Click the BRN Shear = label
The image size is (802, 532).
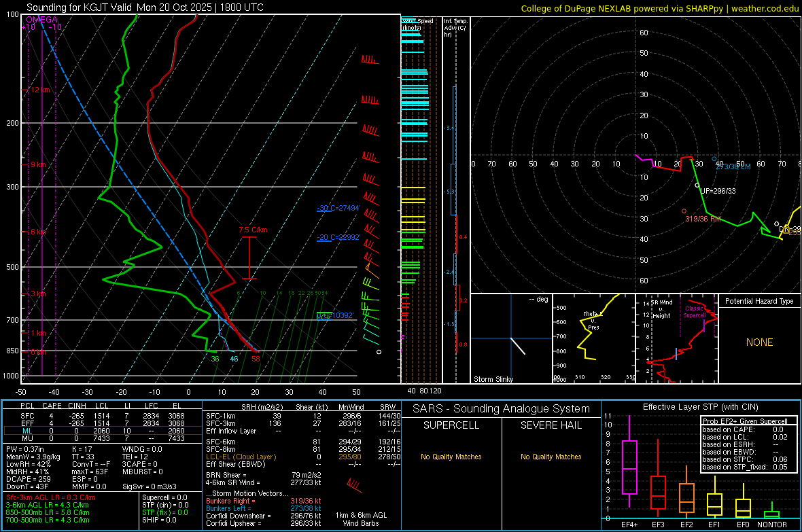[x=226, y=475]
